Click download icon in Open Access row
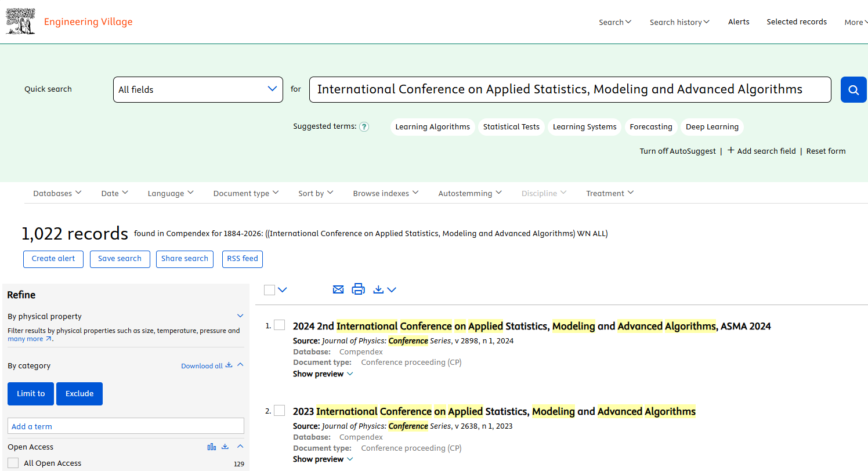 click(225, 447)
